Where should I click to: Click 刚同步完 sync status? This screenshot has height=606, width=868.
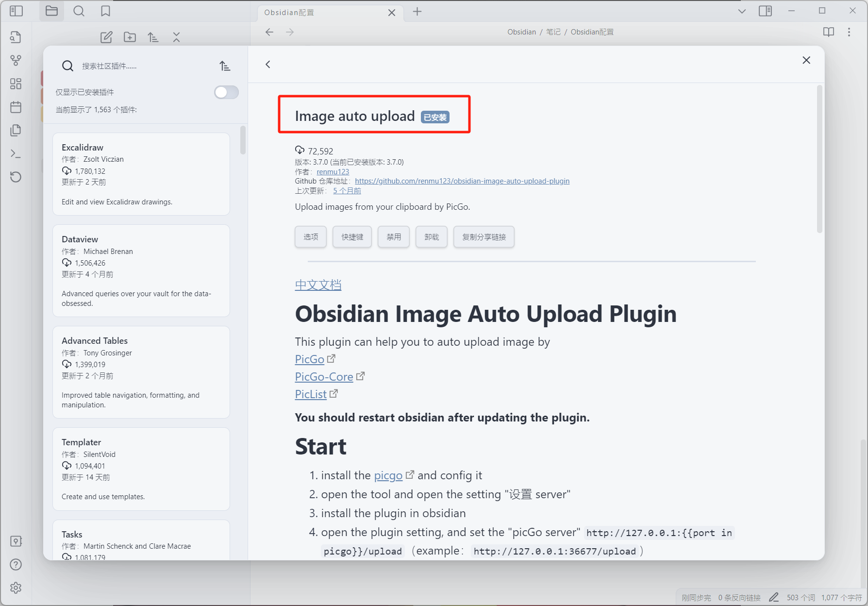[x=696, y=598]
